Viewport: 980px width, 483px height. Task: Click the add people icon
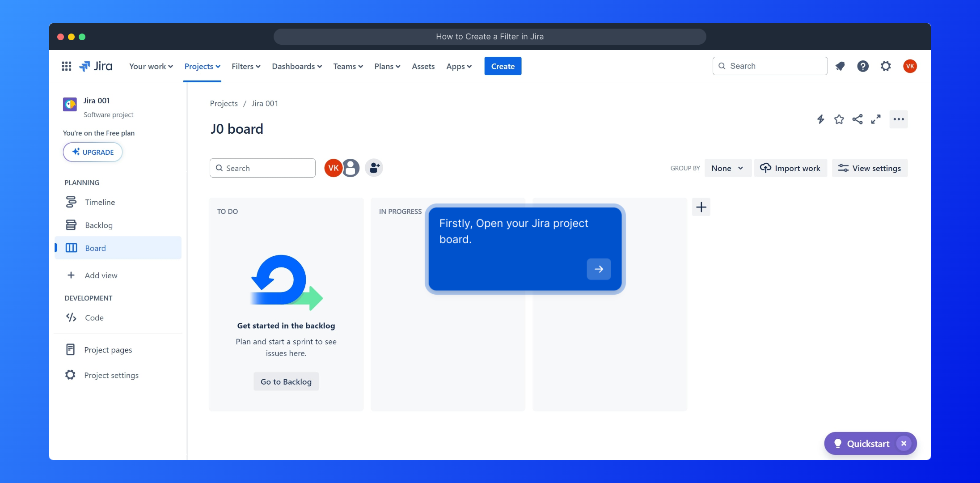coord(374,168)
